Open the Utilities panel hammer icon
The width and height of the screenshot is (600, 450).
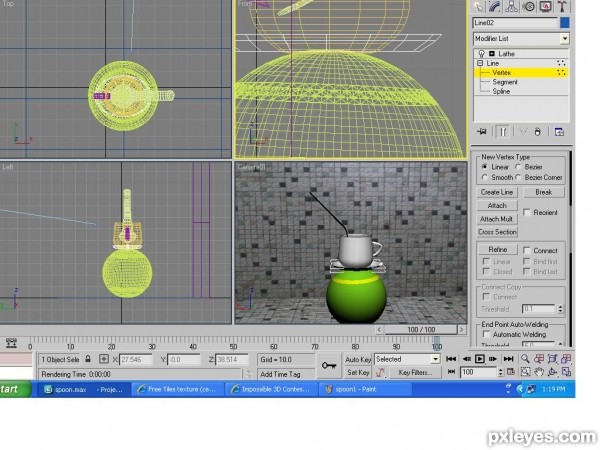coord(562,7)
